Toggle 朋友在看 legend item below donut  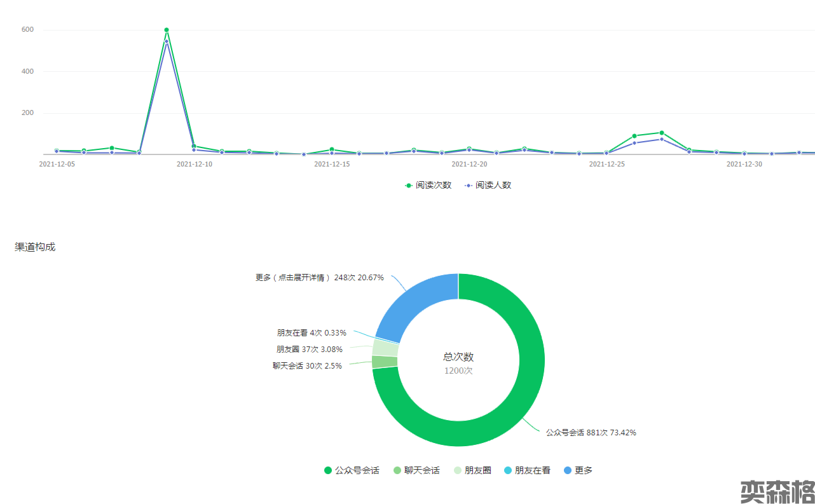pyautogui.click(x=526, y=471)
